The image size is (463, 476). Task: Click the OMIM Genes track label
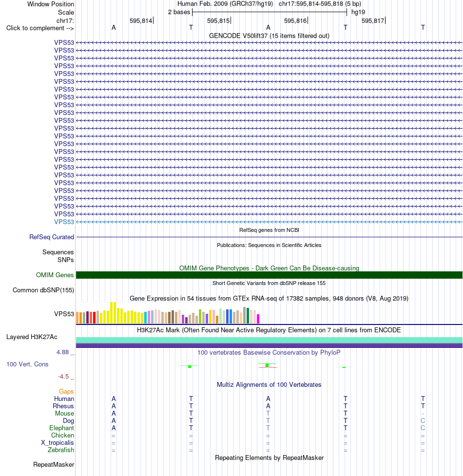pyautogui.click(x=55, y=275)
